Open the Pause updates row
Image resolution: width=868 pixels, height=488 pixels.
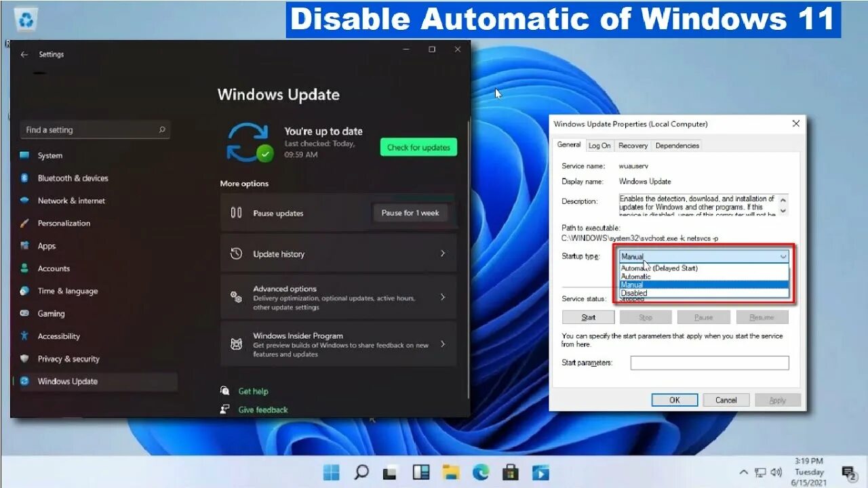(x=338, y=213)
